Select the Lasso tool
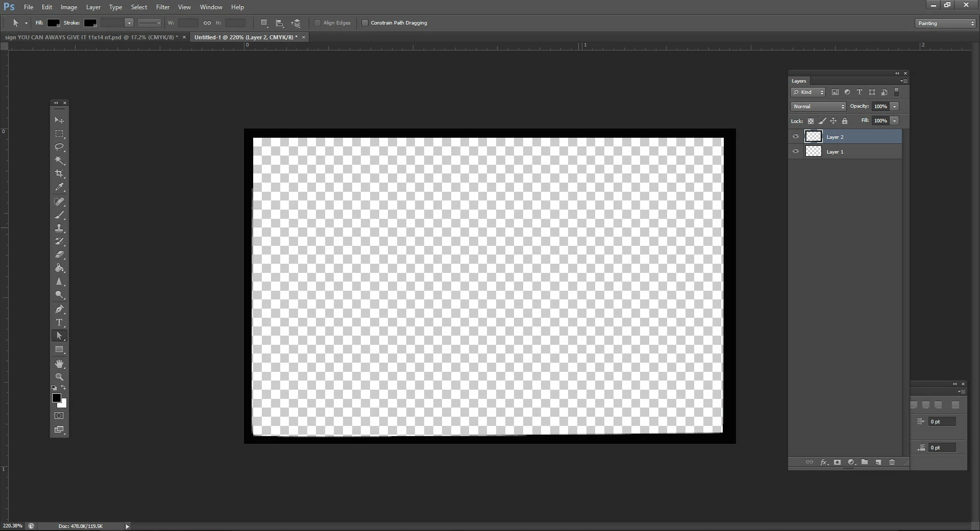This screenshot has width=980, height=531. point(59,147)
